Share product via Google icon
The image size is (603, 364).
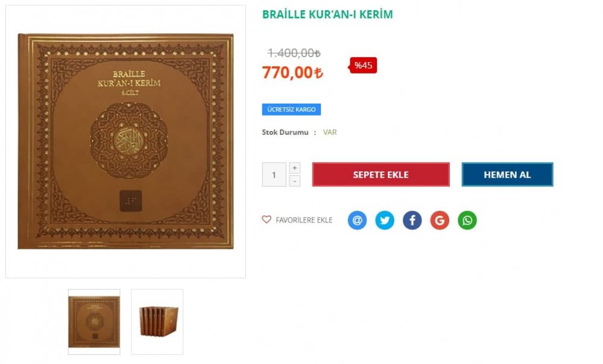440,220
